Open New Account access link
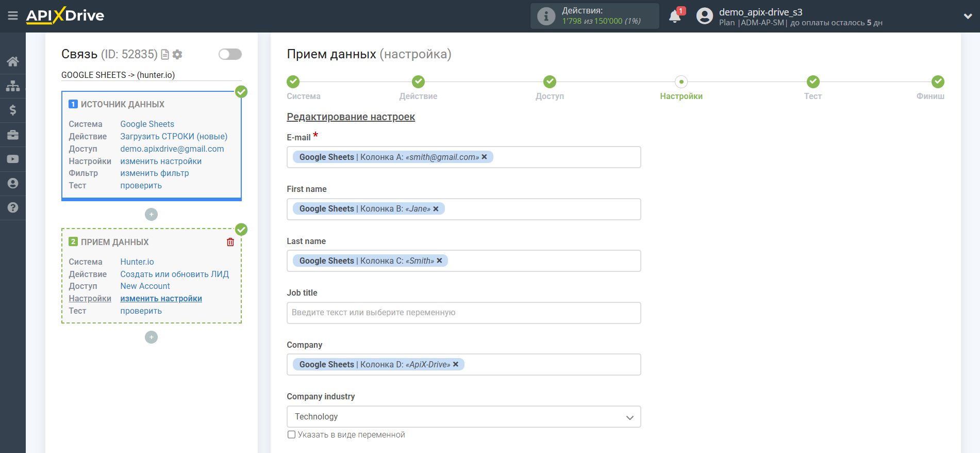Screen dimensions: 980x453 145,286
